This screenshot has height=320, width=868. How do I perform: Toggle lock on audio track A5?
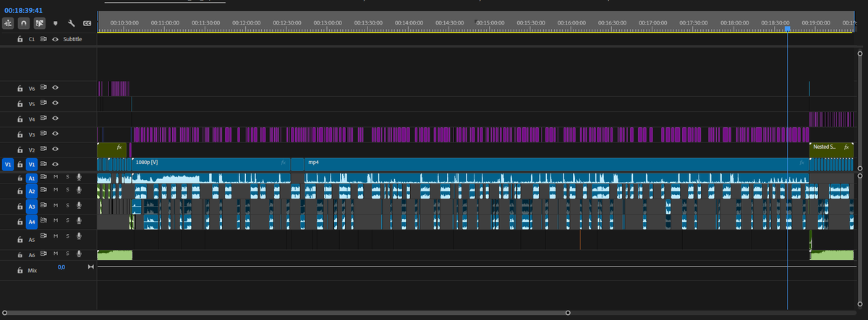(20, 238)
